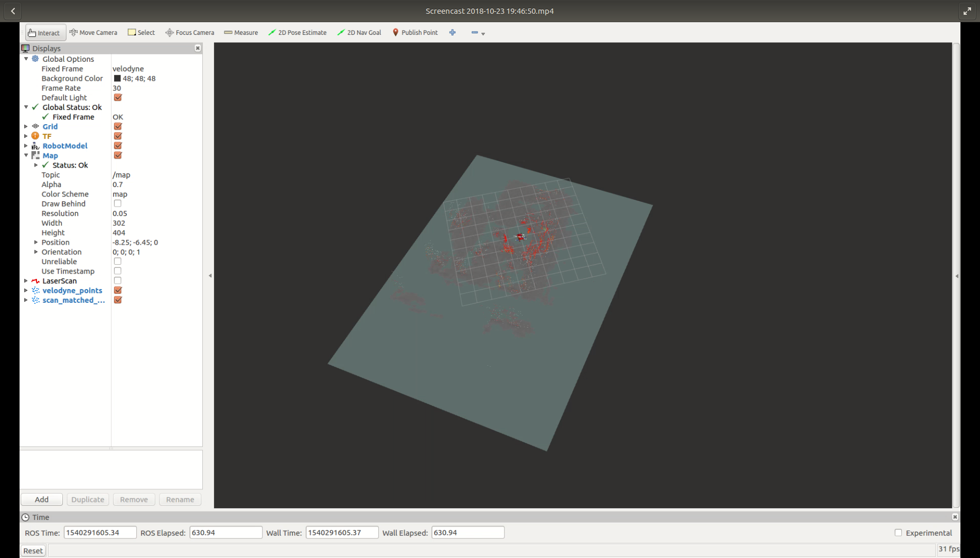Enable the Publish Point tool
The image size is (980, 558).
pos(415,32)
